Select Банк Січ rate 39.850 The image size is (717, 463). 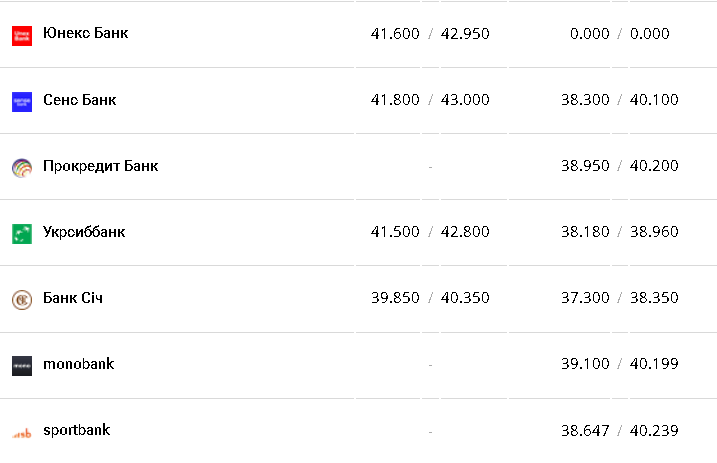pos(395,298)
